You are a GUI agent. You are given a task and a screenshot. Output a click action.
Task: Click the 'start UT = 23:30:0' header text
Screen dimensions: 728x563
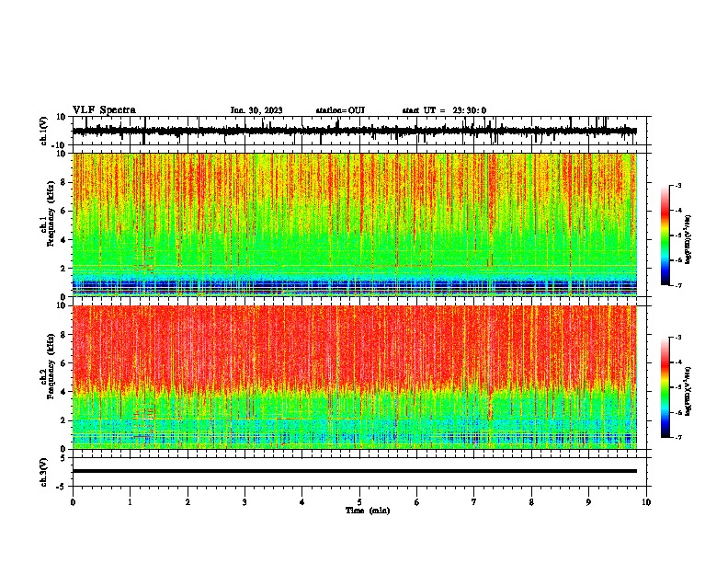444,110
